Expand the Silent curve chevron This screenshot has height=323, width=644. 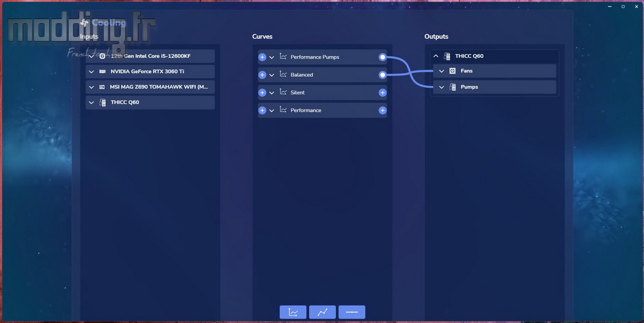272,93
